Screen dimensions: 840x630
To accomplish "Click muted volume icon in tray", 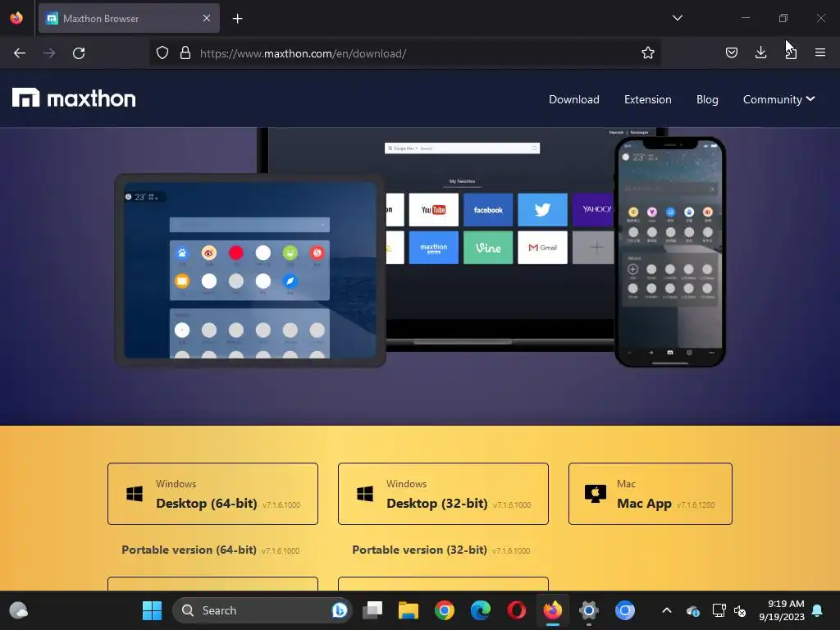I will [x=741, y=610].
